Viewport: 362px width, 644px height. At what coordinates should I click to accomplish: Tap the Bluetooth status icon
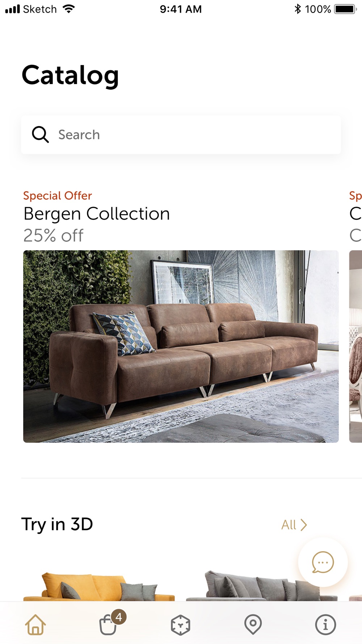coord(298,9)
